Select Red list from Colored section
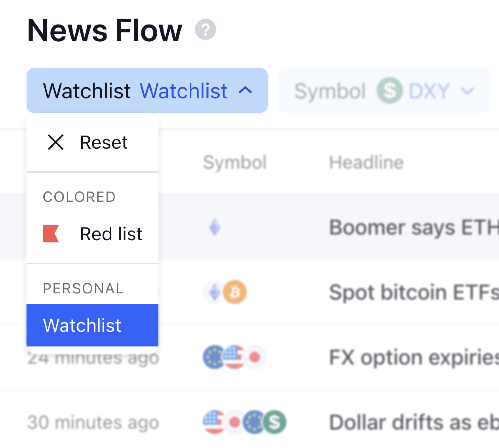This screenshot has height=448, width=499. [x=111, y=234]
